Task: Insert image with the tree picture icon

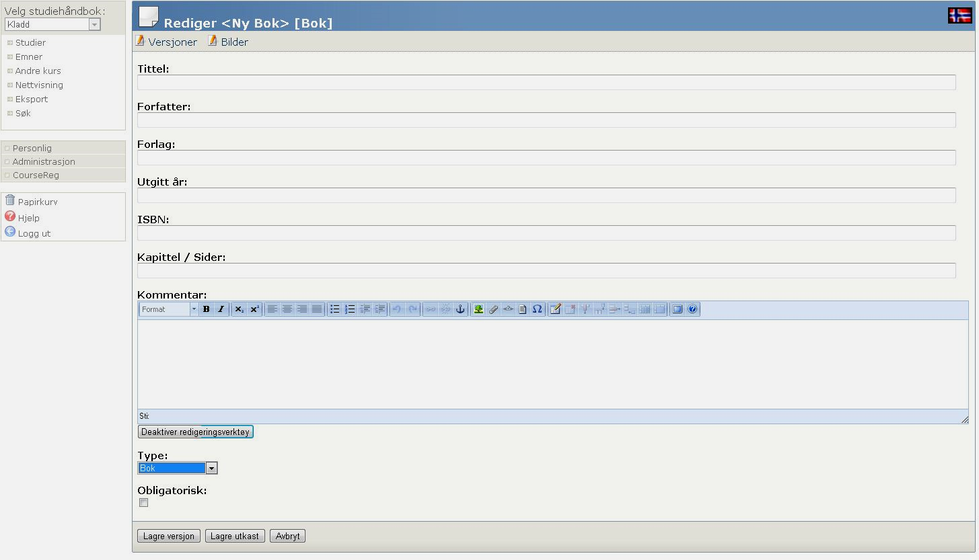Action: [478, 309]
